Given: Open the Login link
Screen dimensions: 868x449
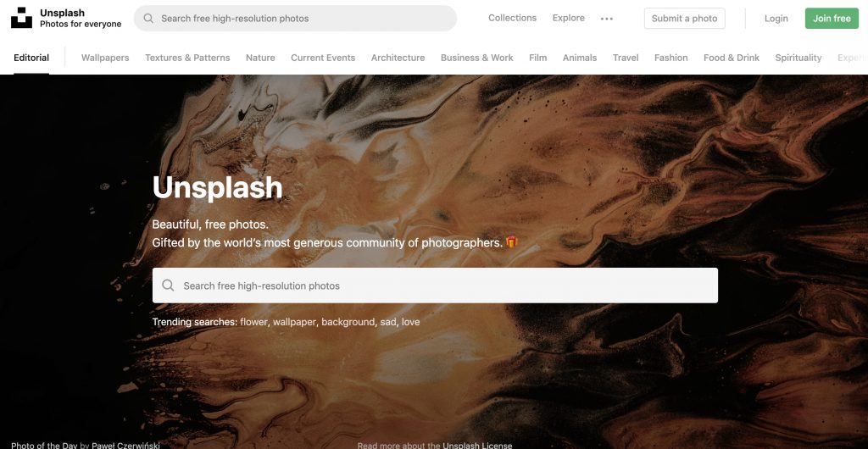Looking at the screenshot, I should [776, 19].
